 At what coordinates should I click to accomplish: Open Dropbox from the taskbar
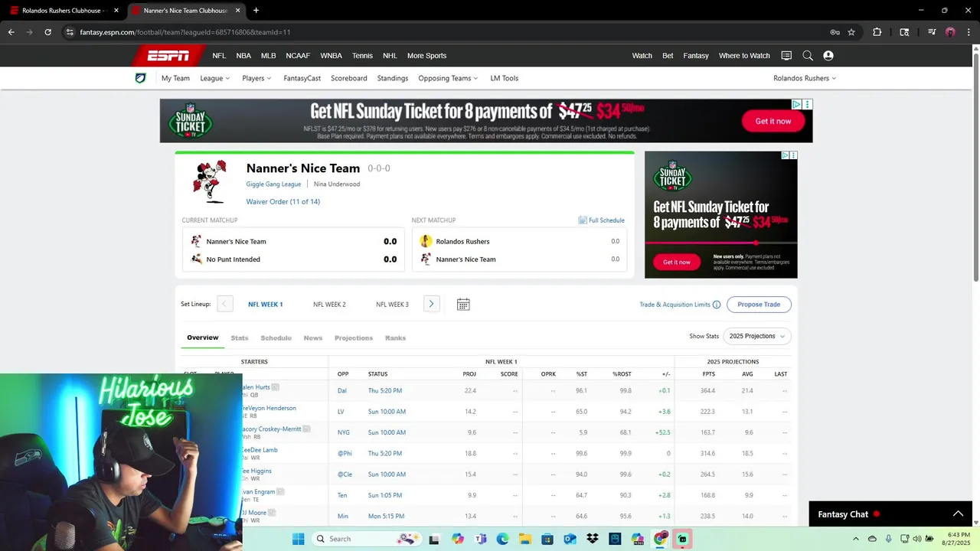coord(592,539)
